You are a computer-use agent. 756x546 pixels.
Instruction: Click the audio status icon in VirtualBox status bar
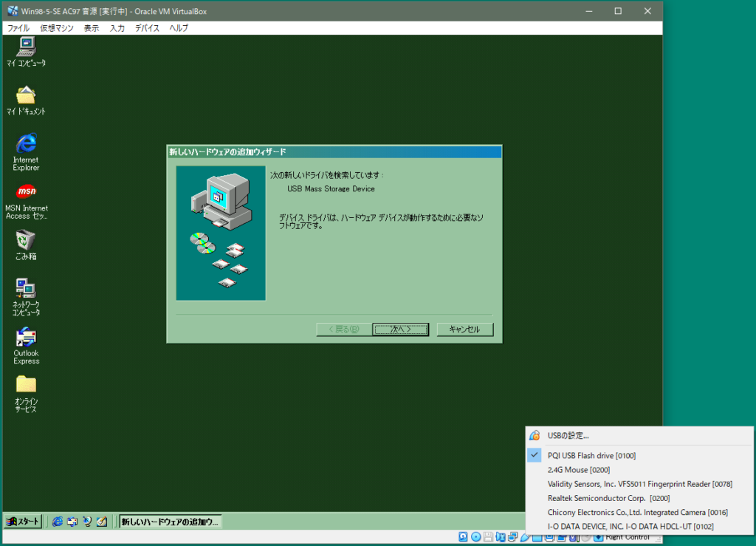(501, 537)
